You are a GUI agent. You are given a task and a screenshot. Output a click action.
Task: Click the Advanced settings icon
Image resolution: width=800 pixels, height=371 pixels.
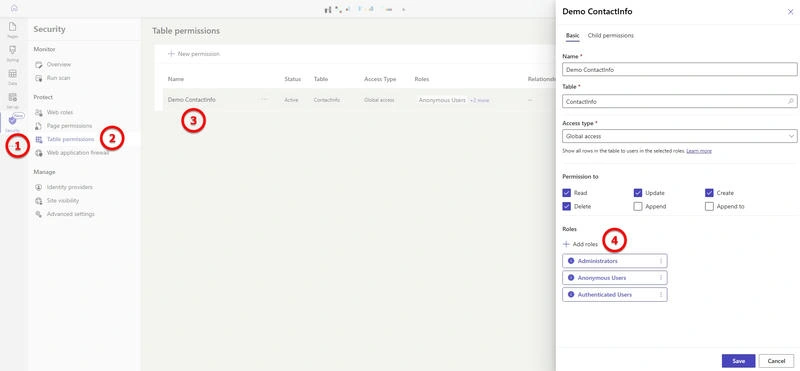click(38, 214)
